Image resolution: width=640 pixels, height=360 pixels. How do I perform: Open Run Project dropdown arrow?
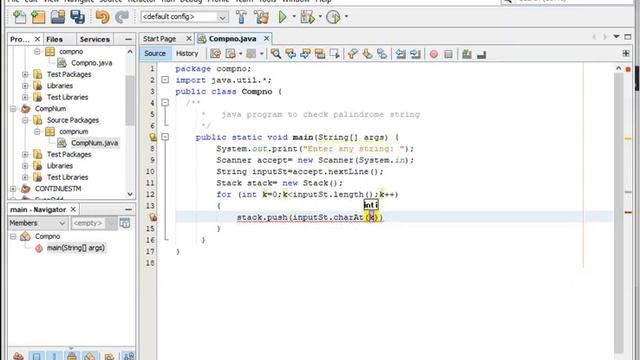click(294, 17)
